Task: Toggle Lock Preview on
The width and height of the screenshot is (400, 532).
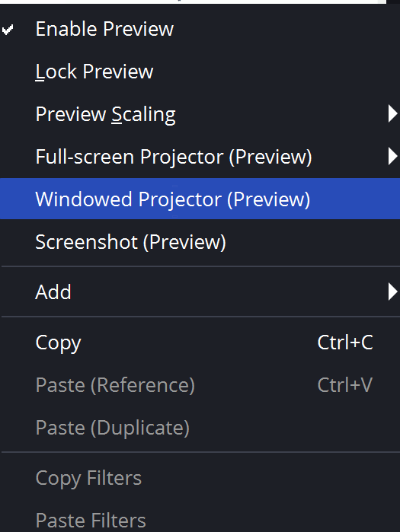Action: point(200,72)
